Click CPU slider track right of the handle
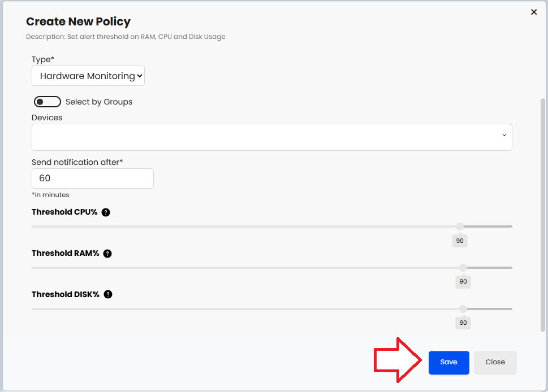Image resolution: width=548 pixels, height=392 pixels. (489, 227)
